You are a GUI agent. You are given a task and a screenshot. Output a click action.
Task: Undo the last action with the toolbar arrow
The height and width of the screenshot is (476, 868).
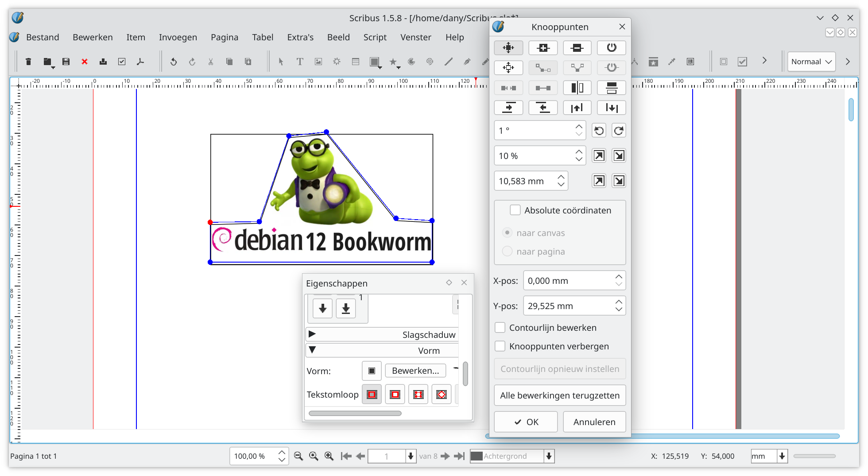tap(174, 62)
